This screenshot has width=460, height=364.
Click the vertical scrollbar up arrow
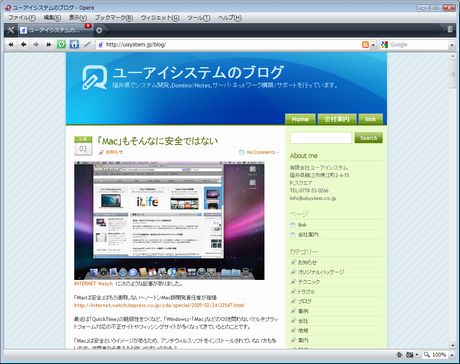point(453,56)
